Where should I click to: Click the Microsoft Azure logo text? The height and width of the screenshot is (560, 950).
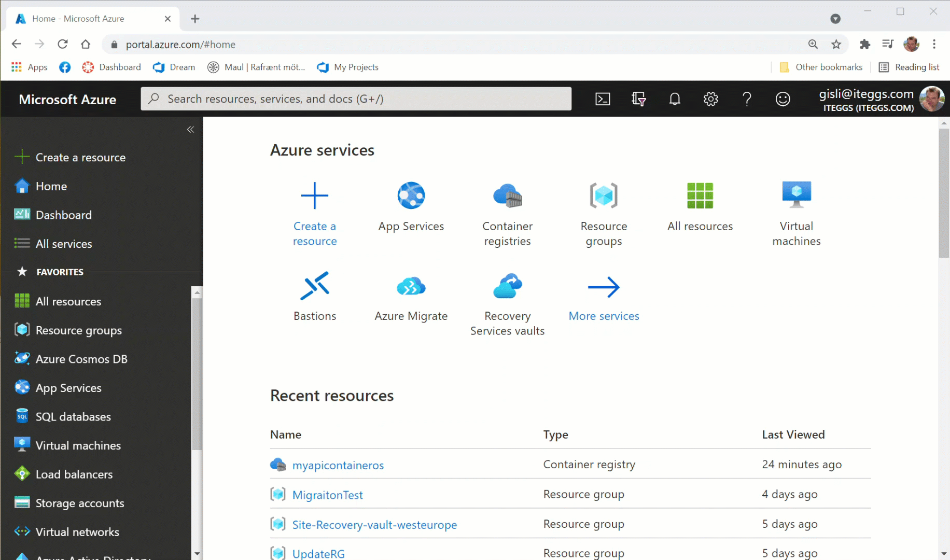point(67,100)
